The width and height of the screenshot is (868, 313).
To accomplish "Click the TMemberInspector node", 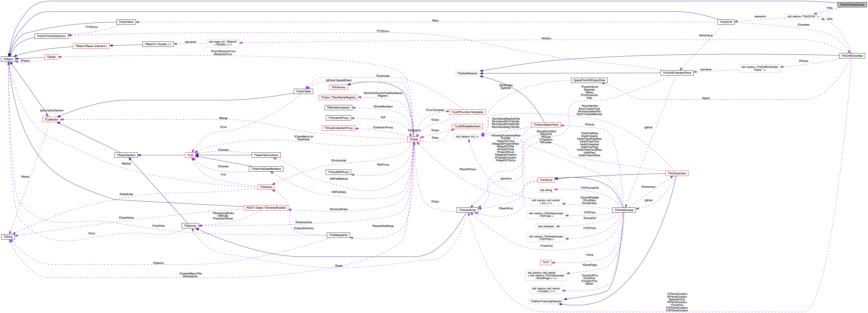I will pos(338,108).
